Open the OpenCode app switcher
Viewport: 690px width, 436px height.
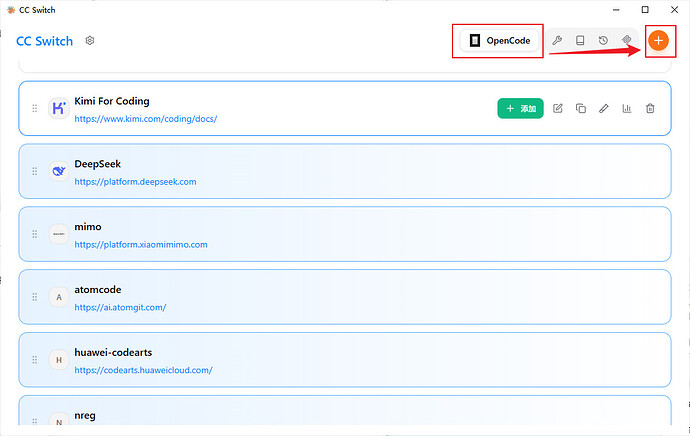(x=499, y=40)
